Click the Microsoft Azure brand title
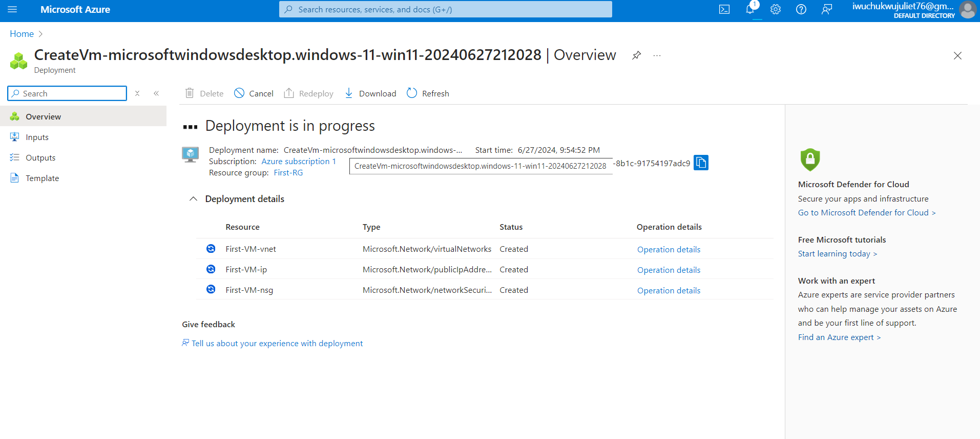 pyautogui.click(x=75, y=9)
